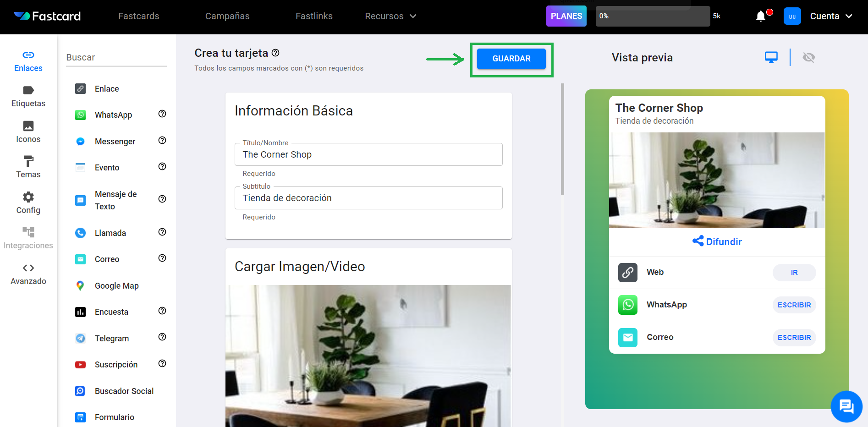Expand the Recursos menu
The width and height of the screenshot is (868, 427).
point(390,16)
